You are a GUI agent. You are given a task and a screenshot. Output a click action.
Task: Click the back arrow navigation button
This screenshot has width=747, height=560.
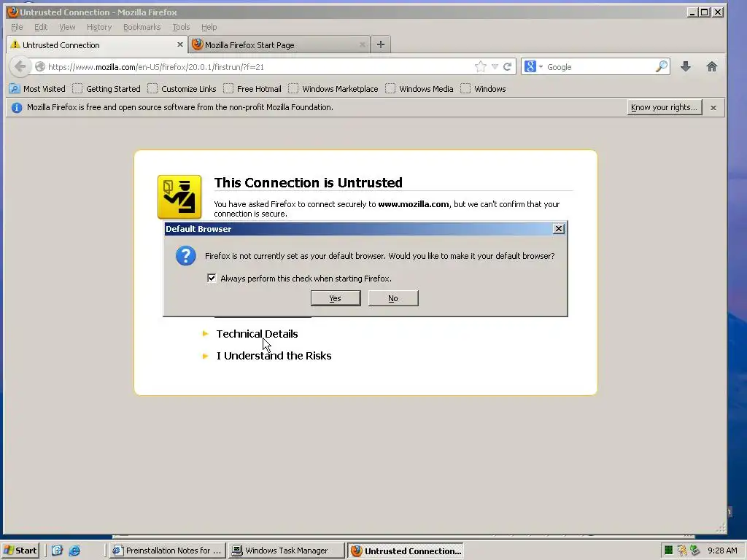(x=20, y=66)
